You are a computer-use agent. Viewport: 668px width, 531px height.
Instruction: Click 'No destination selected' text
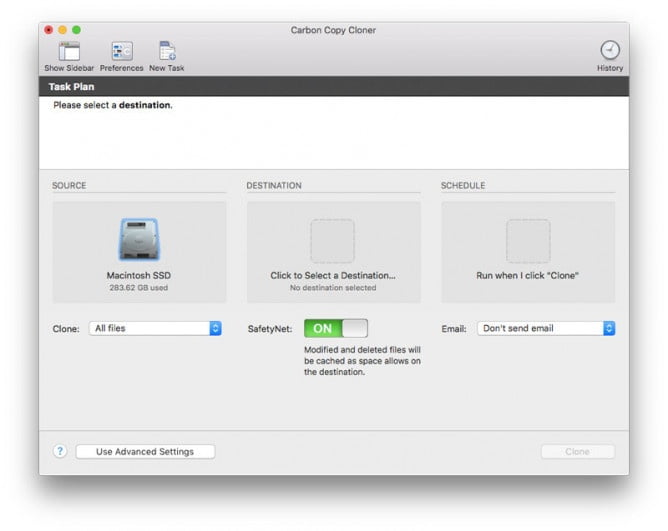coord(333,288)
